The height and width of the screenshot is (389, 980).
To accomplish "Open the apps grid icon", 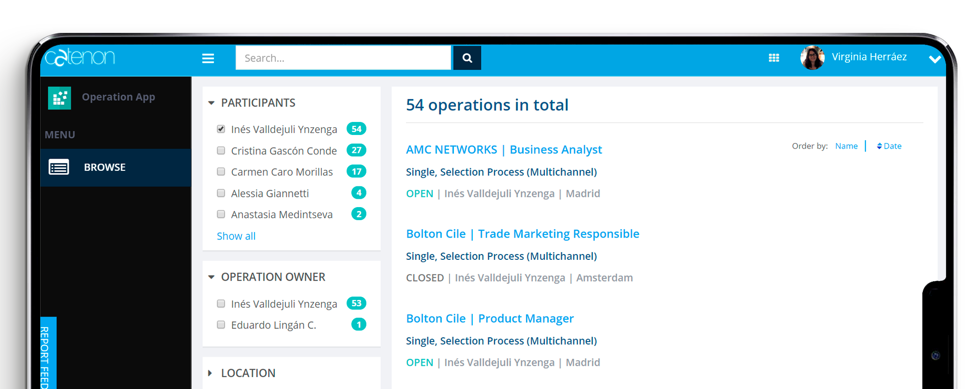I will tap(774, 58).
